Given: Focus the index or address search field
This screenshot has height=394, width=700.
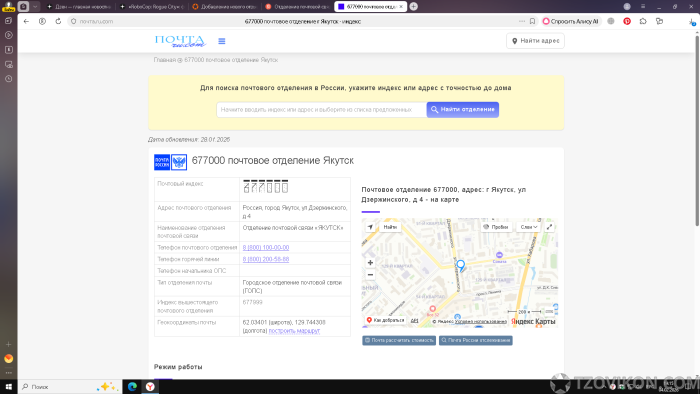Looking at the screenshot, I should [321, 109].
